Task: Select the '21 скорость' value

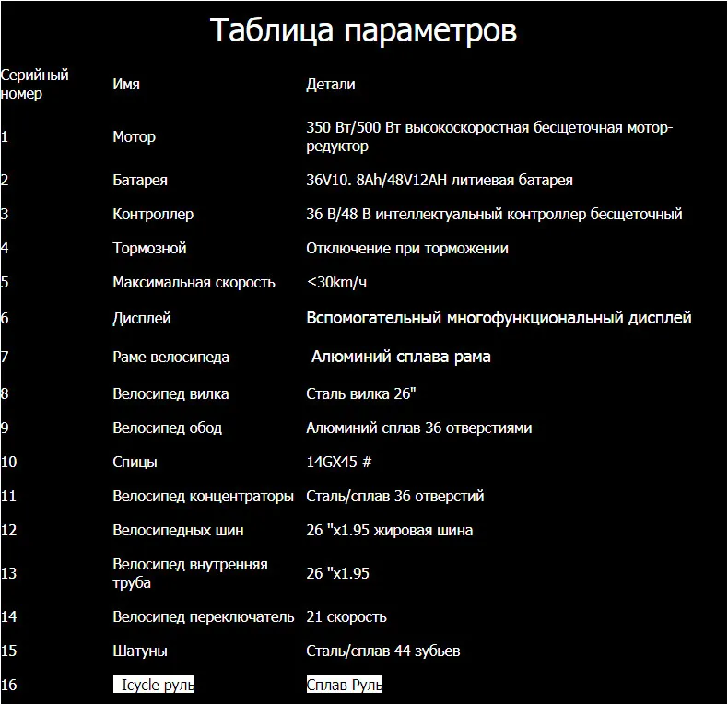Action: (346, 616)
